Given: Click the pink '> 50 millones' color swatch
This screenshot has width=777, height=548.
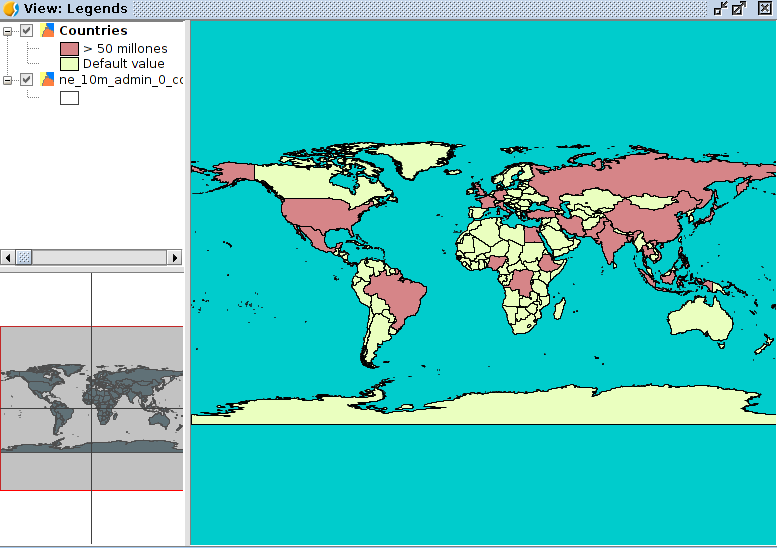Looking at the screenshot, I should pyautogui.click(x=69, y=48).
